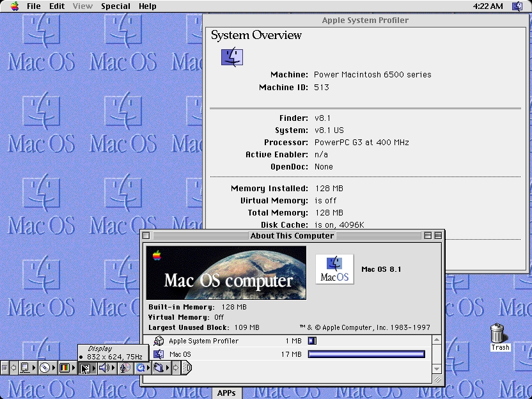Open the Display module popup arrow
Viewport: 532px width, 399px height.
tap(94, 368)
